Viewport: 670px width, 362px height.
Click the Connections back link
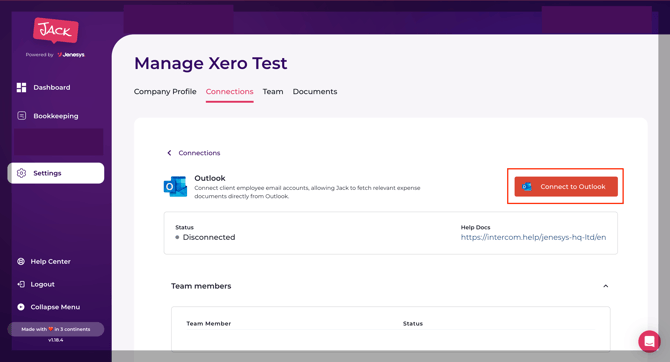tap(199, 153)
